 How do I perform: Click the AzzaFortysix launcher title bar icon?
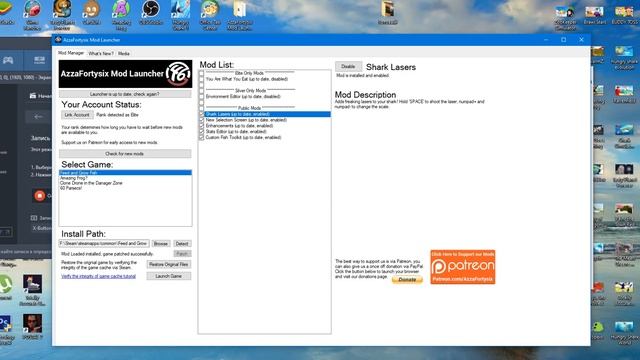58,40
